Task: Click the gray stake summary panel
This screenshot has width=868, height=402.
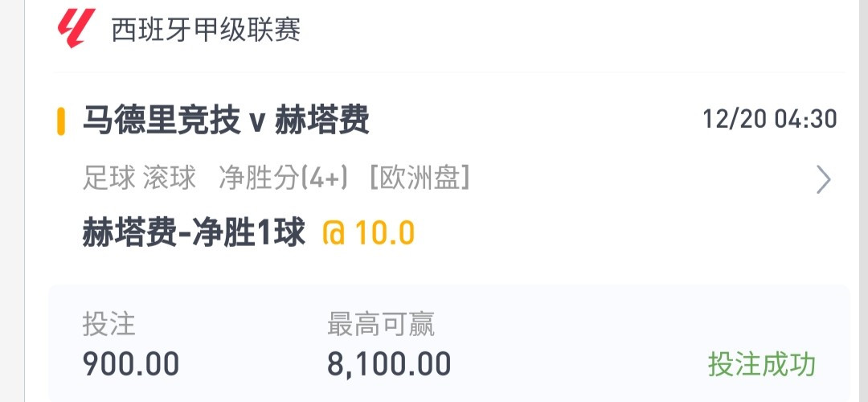Action: click(x=449, y=343)
